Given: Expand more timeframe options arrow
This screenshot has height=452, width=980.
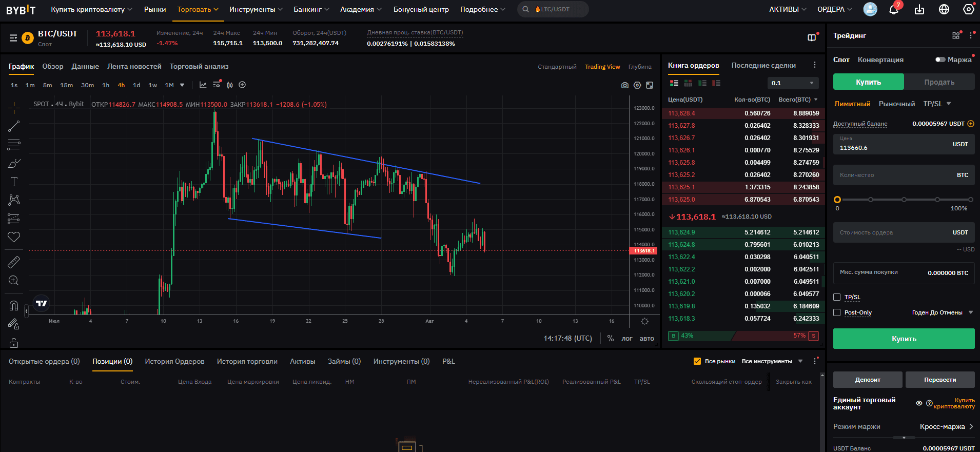Looking at the screenshot, I should click(182, 85).
